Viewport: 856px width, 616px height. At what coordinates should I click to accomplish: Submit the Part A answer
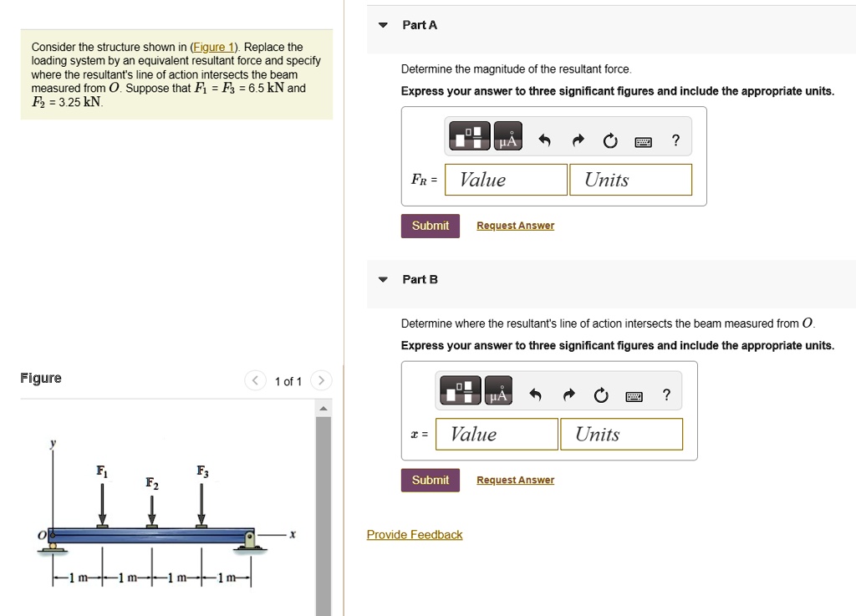click(430, 225)
